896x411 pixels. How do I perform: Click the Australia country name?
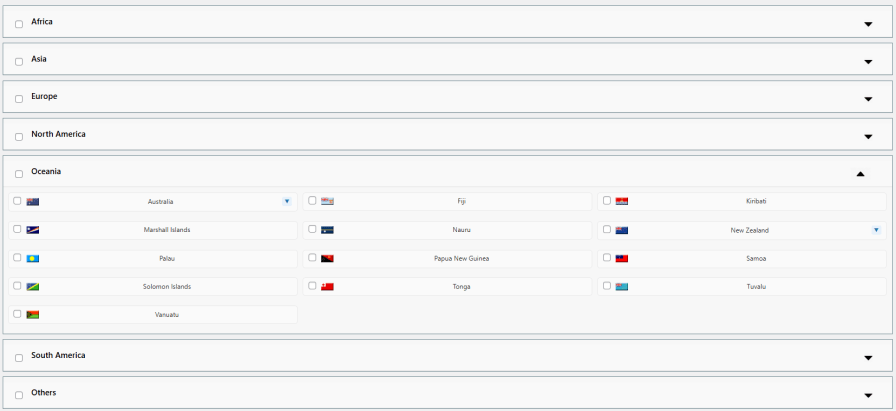pos(161,202)
